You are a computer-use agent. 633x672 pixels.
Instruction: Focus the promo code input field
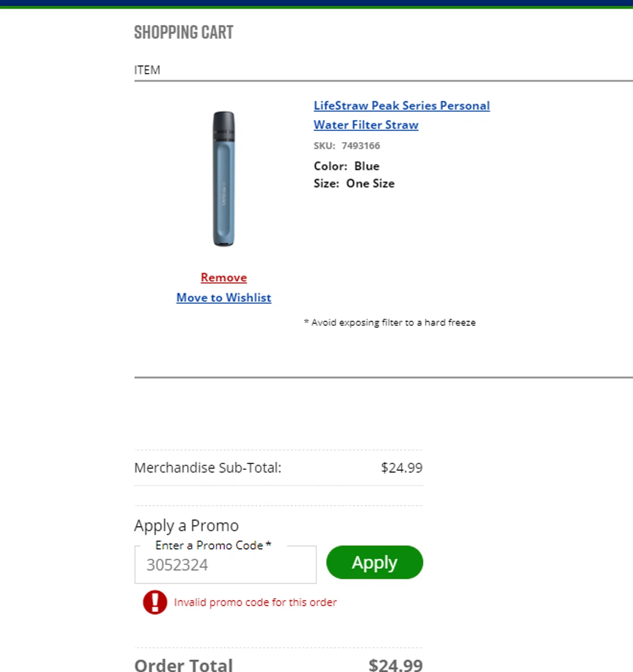(225, 565)
